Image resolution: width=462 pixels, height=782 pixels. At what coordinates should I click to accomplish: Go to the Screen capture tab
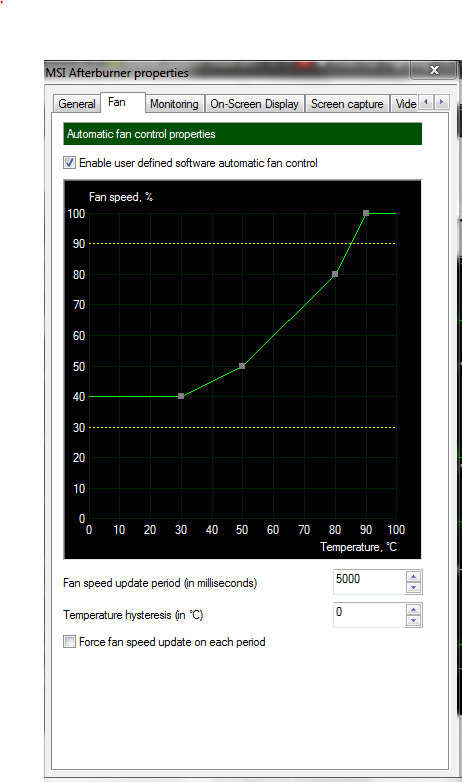coord(347,104)
